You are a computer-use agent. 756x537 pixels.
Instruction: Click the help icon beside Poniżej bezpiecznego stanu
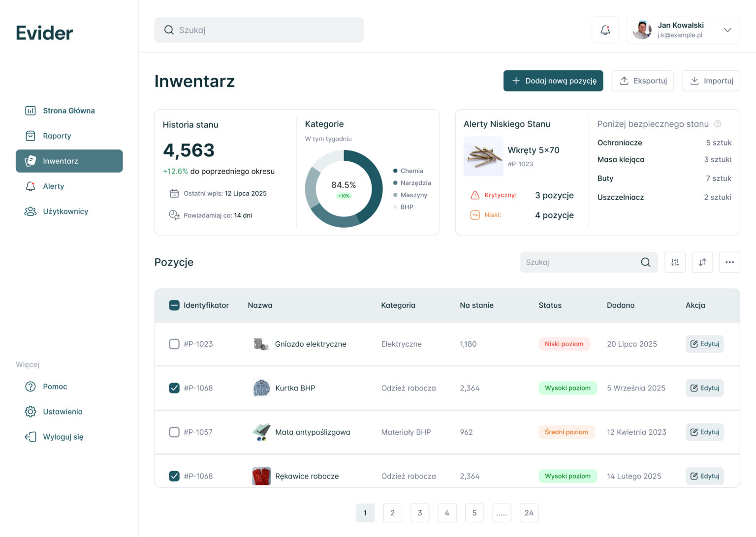coord(718,124)
